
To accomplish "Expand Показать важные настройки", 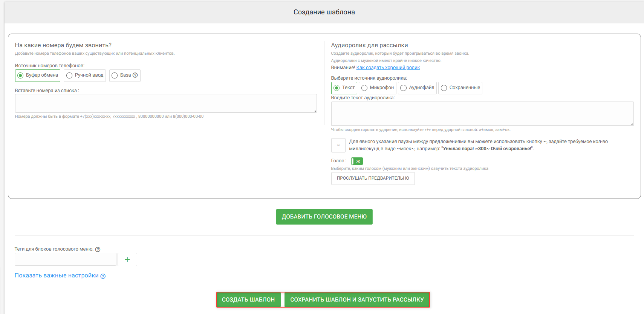I will pyautogui.click(x=57, y=276).
